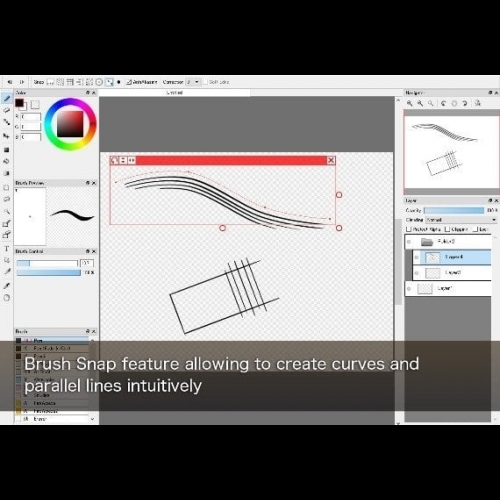Click the layer Opacity slider
The height and width of the screenshot is (500, 500).
pyautogui.click(x=454, y=210)
